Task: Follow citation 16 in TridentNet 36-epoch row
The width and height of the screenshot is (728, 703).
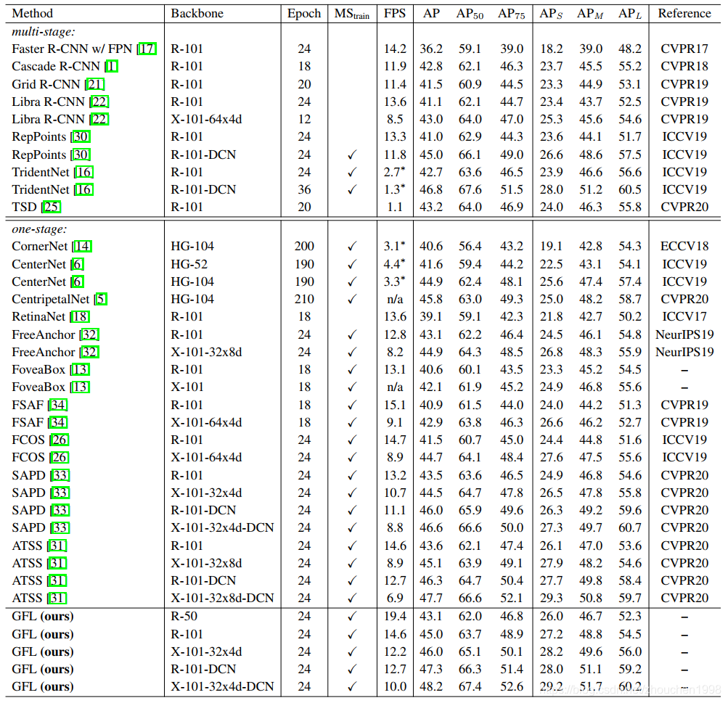Action: point(84,189)
